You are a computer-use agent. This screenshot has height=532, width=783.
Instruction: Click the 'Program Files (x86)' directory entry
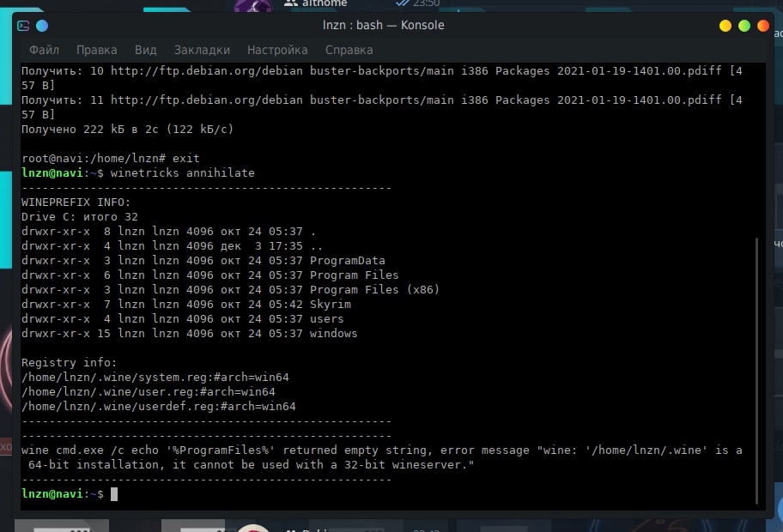click(x=374, y=290)
